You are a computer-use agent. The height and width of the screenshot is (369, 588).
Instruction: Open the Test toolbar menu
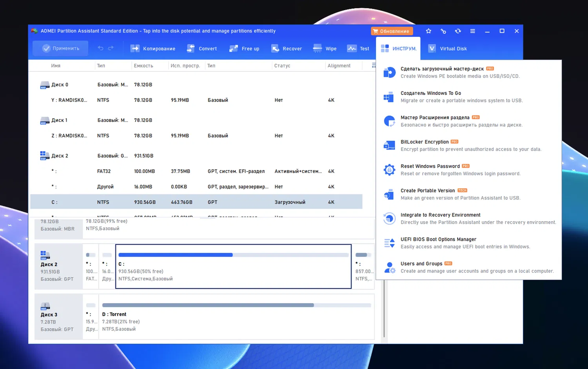(x=358, y=49)
